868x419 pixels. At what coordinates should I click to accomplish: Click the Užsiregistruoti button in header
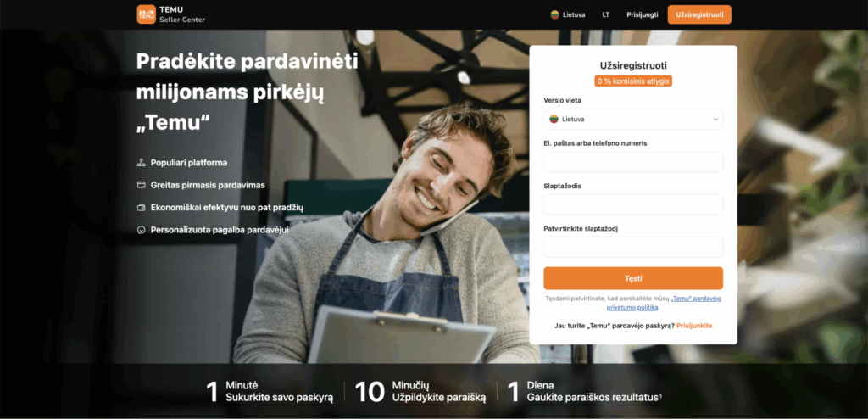699,14
